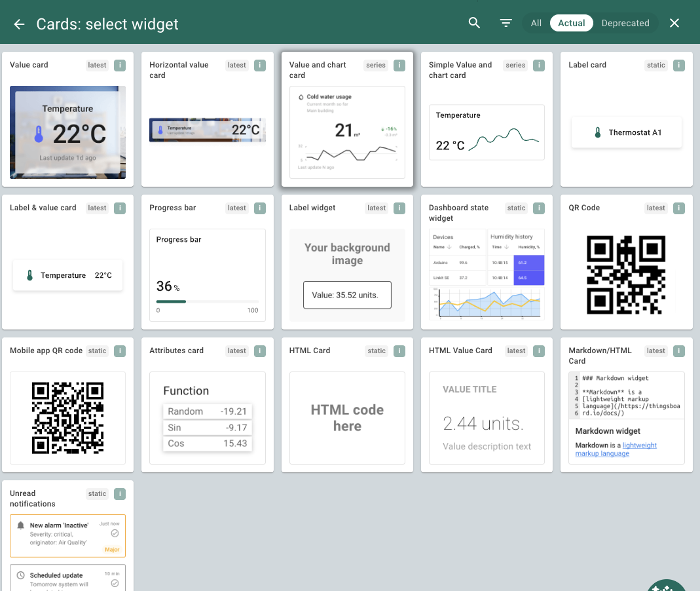Open info for Dashboard state widget
The width and height of the screenshot is (700, 591).
tap(539, 208)
